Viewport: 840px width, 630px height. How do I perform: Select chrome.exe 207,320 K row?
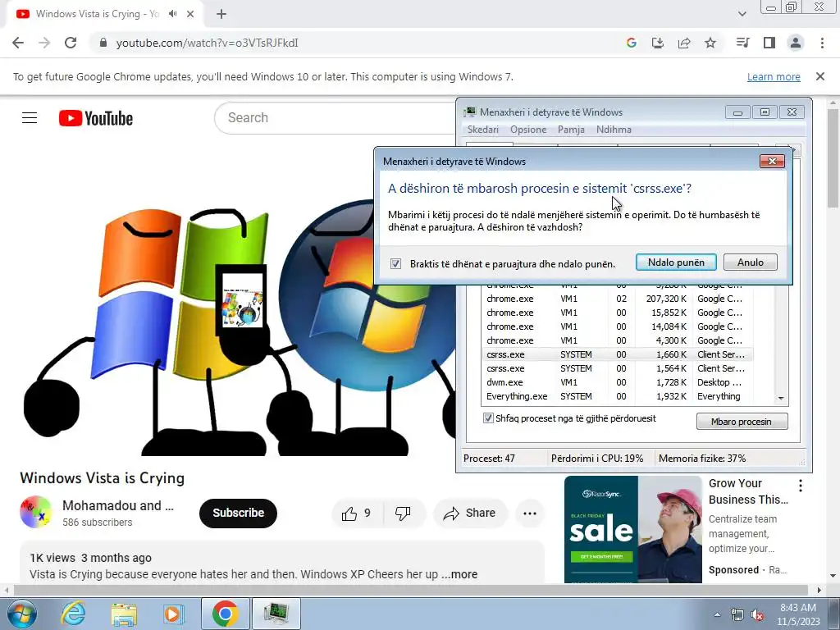[x=617, y=299]
